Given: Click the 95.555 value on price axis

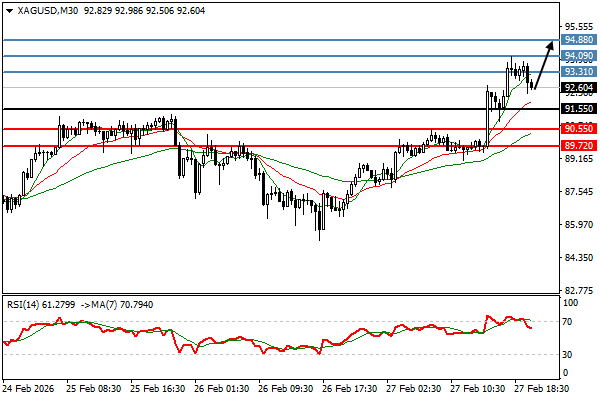Looking at the screenshot, I should tap(579, 27).
